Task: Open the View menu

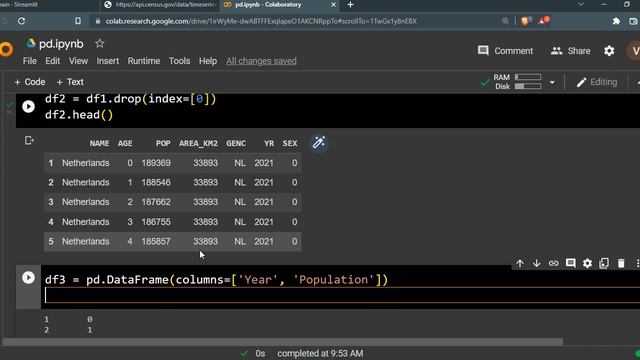Action: 78,61
